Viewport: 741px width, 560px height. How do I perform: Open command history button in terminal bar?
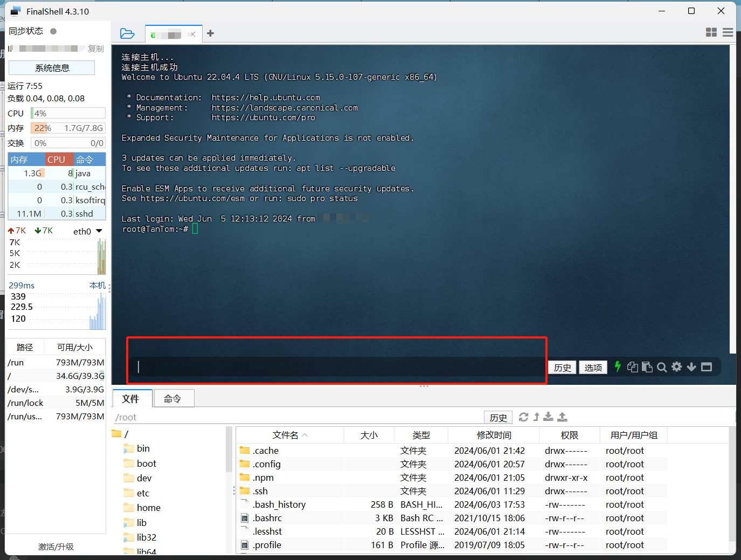pos(562,368)
